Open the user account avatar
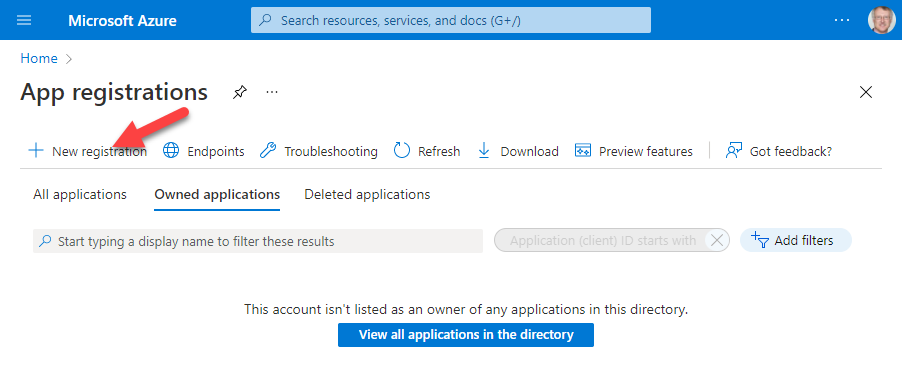 click(x=882, y=20)
